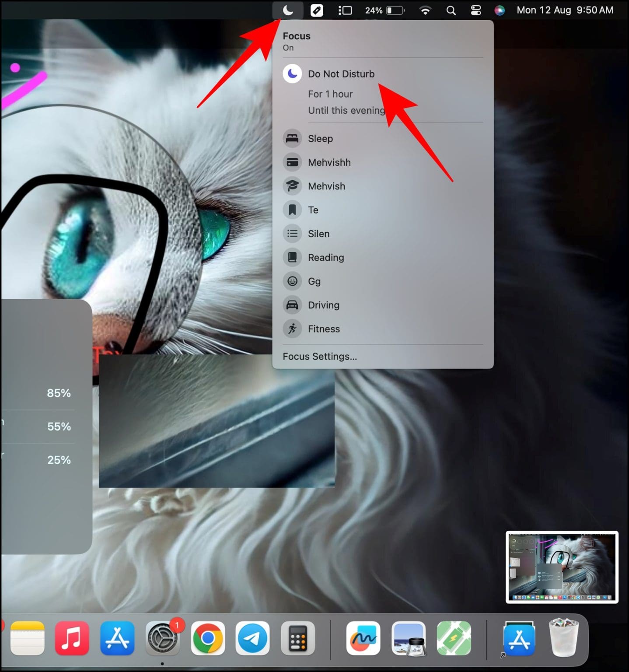Select the Driving focus car icon
The height and width of the screenshot is (672, 629).
292,305
